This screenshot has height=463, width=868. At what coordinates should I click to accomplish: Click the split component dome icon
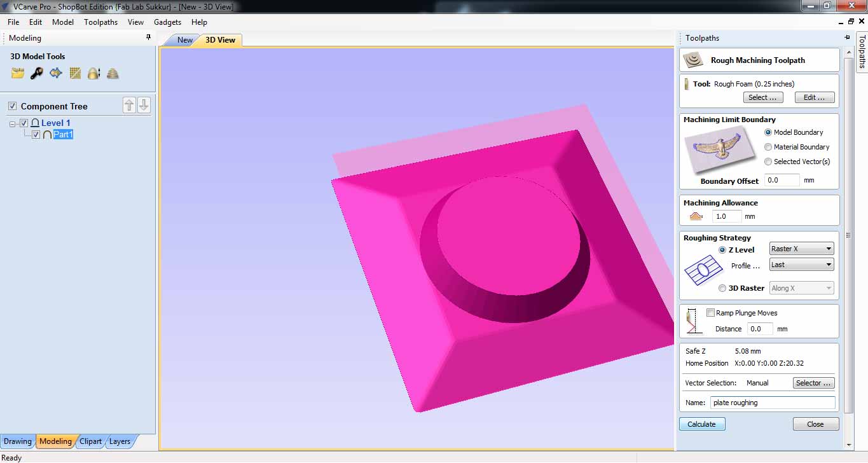(x=93, y=73)
